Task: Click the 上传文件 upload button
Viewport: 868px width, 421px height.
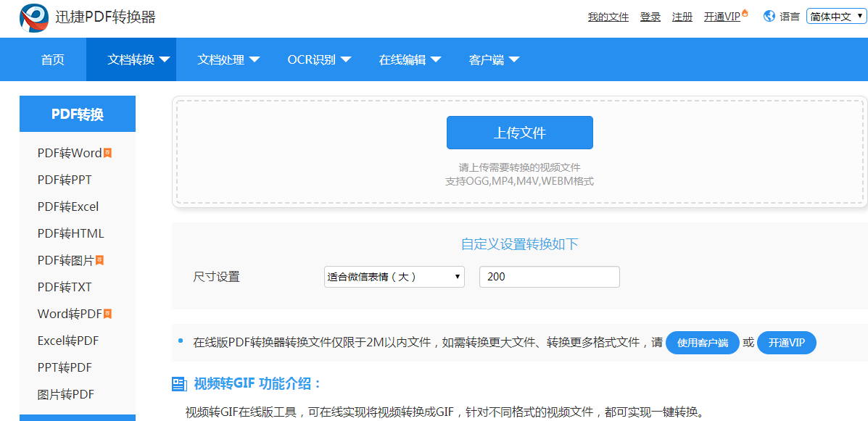Action: point(520,132)
